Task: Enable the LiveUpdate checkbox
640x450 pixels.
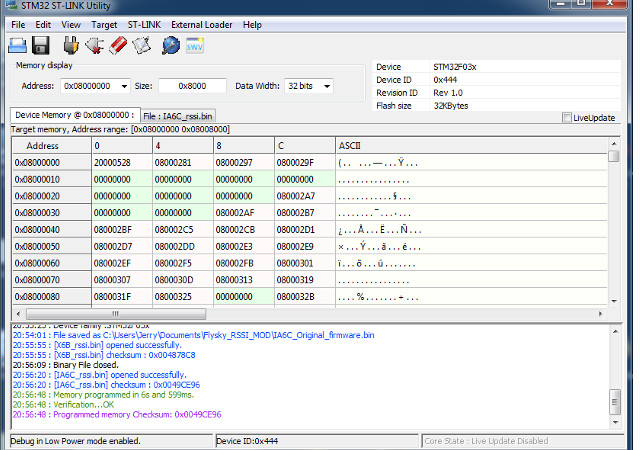Action: click(x=567, y=118)
